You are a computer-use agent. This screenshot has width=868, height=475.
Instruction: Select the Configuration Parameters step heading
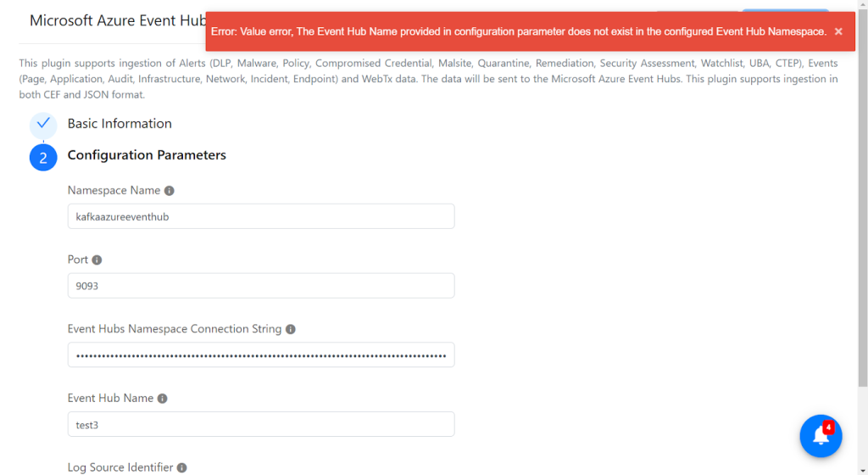coord(147,155)
